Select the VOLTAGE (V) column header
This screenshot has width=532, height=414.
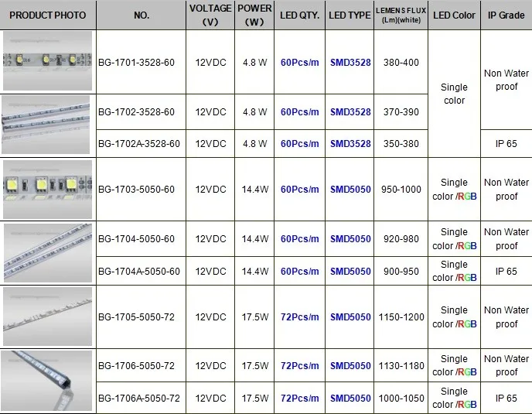point(210,15)
